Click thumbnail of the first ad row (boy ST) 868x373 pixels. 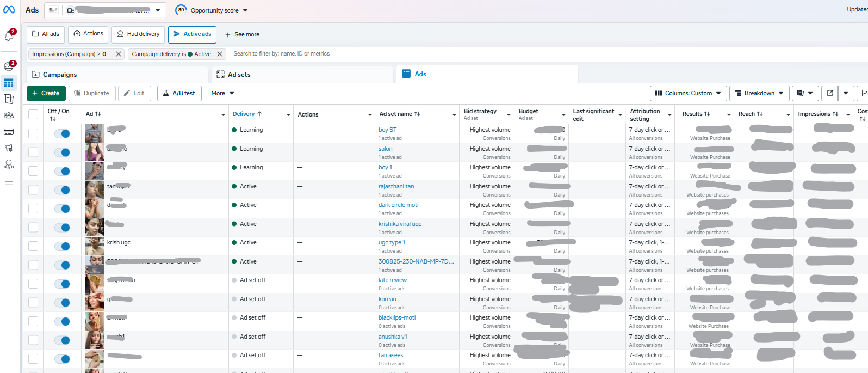tap(94, 133)
